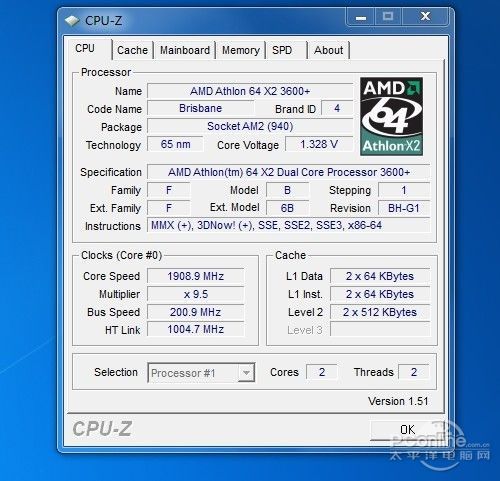Screen dimensions: 500x481
Task: Click the Processor #1 combo box
Action: pos(201,373)
